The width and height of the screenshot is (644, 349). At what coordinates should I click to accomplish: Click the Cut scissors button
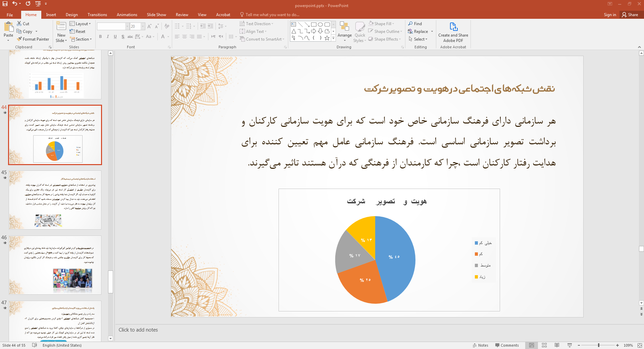click(x=23, y=24)
